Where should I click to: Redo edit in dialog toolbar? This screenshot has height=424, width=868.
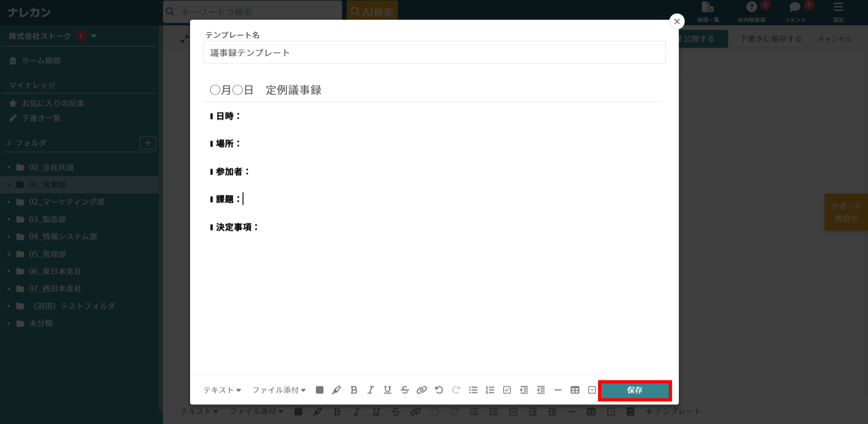456,390
